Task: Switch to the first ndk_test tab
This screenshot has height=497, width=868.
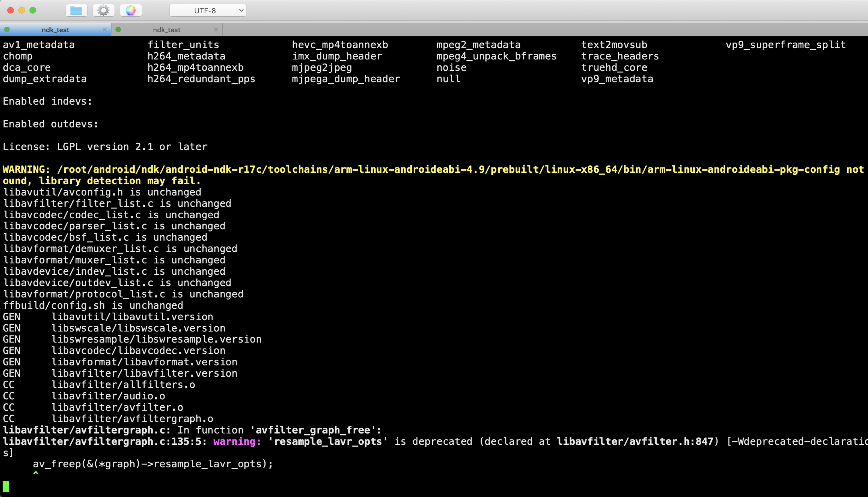Action: point(55,30)
